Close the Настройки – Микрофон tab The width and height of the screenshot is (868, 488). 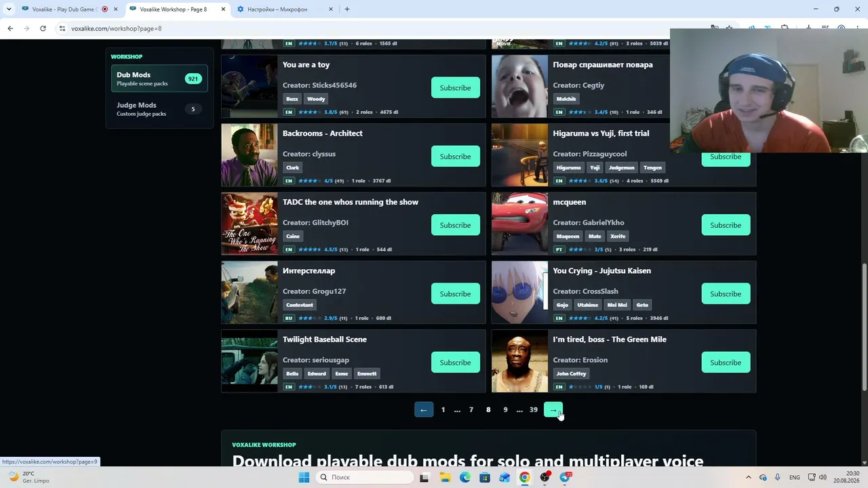[331, 9]
